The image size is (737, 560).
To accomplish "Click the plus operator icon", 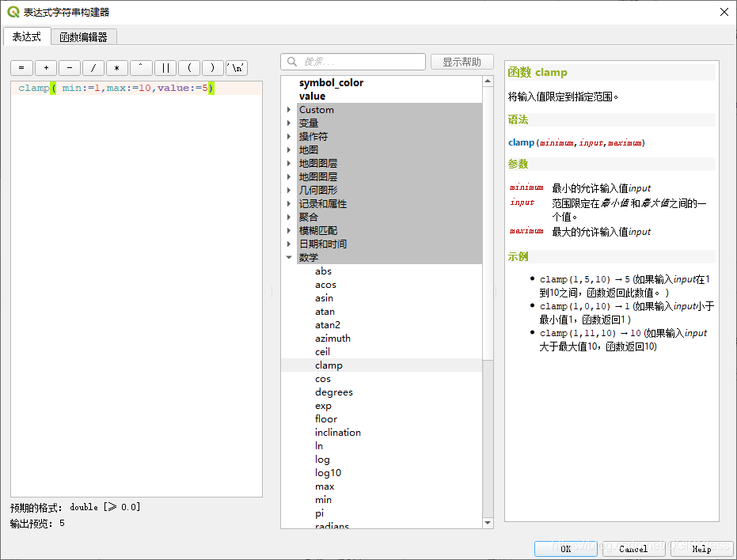I will pyautogui.click(x=46, y=67).
